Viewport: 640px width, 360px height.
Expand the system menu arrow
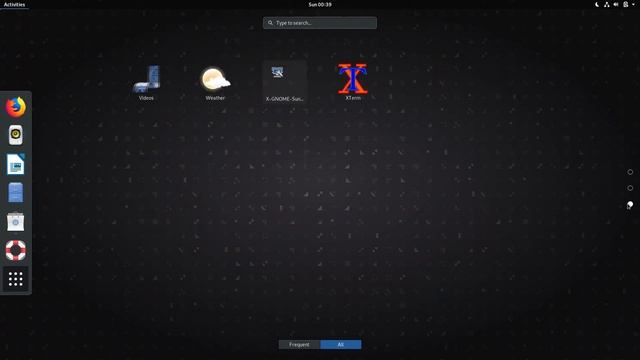point(633,4)
